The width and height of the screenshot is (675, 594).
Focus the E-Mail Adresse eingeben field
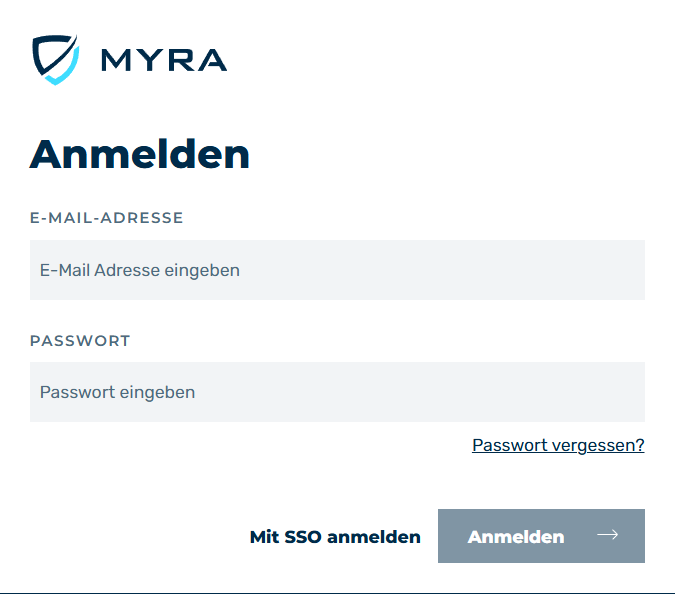point(337,270)
